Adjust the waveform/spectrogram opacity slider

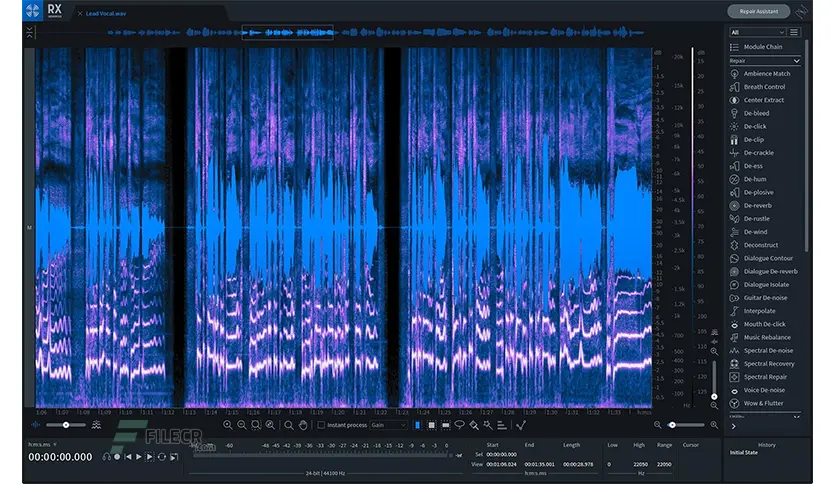coord(66,425)
